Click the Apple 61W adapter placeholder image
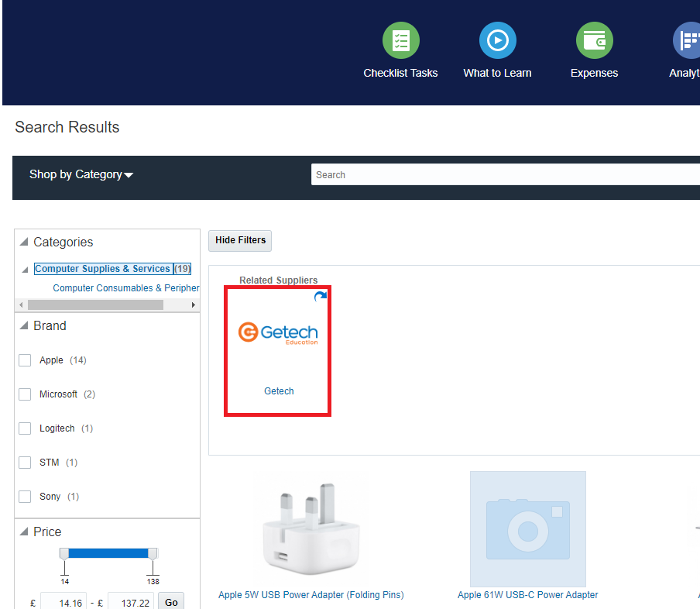 (527, 529)
